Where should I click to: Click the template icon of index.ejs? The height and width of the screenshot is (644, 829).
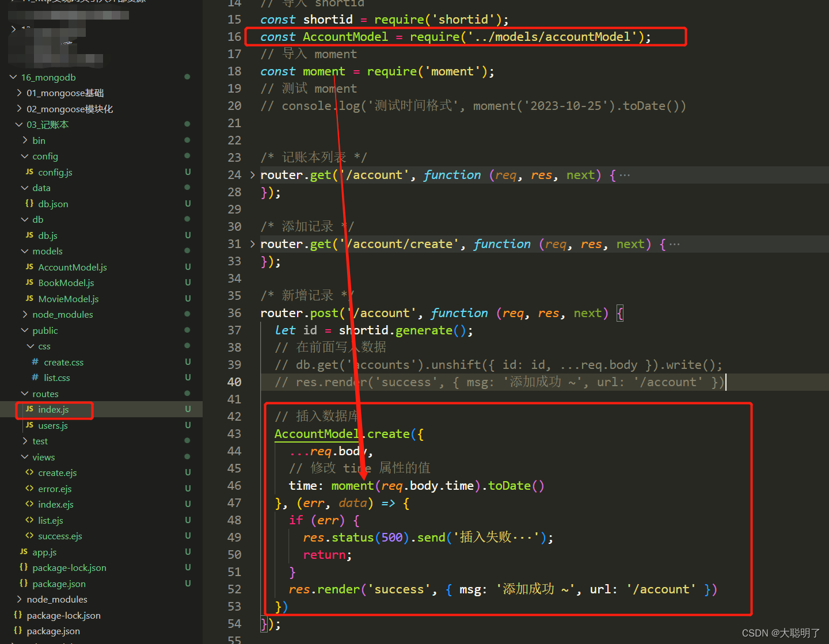point(29,504)
